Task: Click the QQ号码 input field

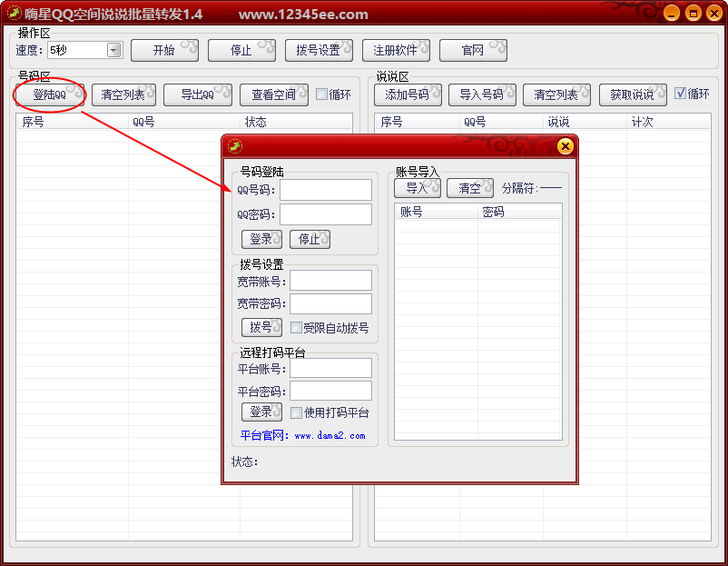Action: (x=326, y=190)
